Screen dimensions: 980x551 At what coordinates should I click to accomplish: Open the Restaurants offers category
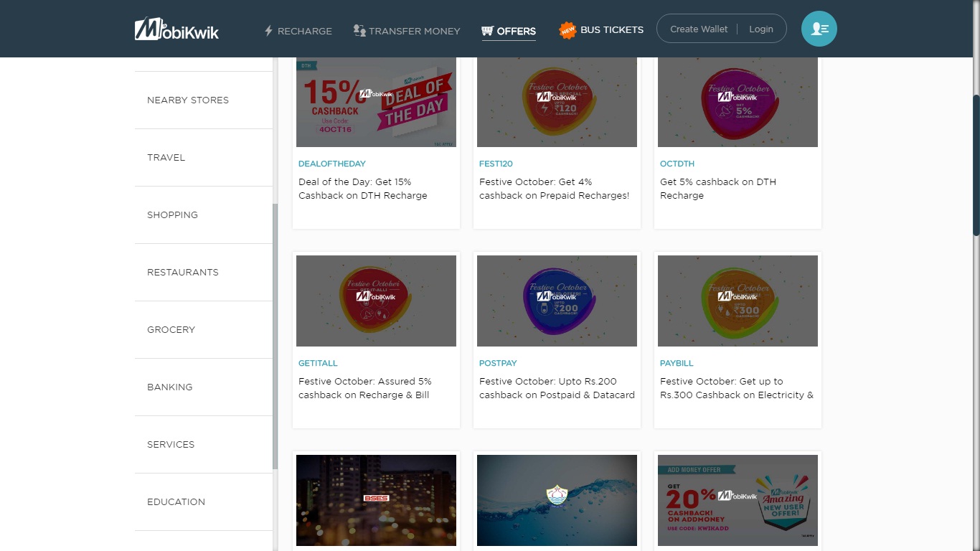[x=182, y=273]
